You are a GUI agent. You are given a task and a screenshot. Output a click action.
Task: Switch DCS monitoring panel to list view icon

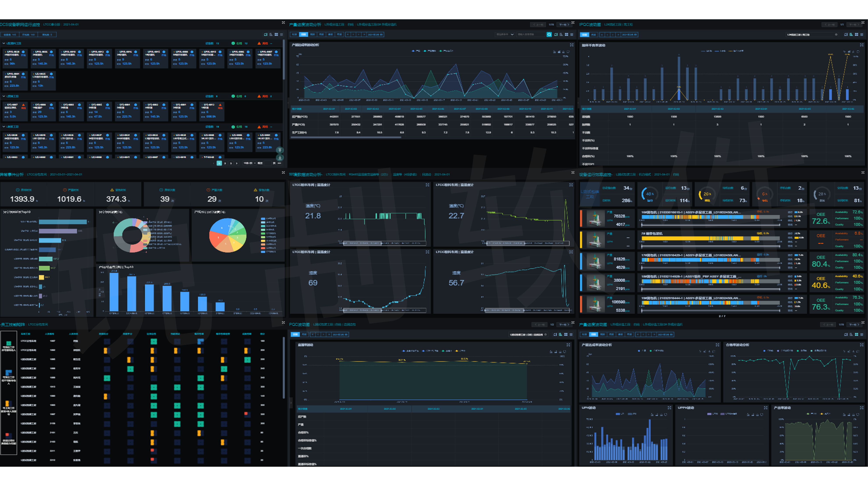click(281, 34)
